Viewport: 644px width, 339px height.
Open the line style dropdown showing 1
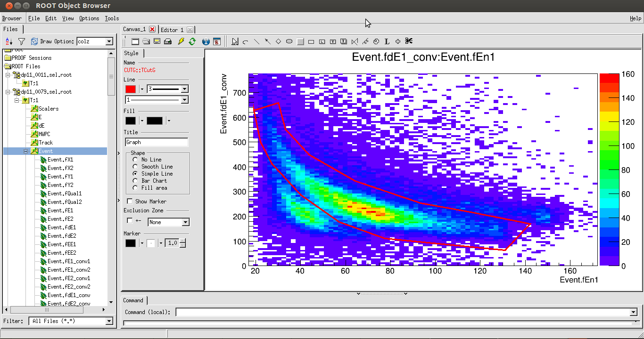(185, 100)
